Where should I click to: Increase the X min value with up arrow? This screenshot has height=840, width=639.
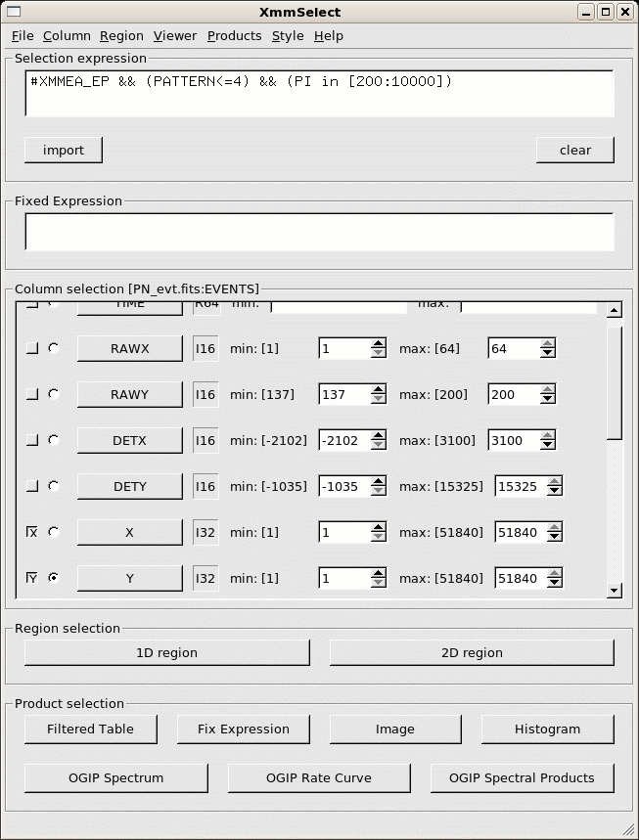click(379, 527)
